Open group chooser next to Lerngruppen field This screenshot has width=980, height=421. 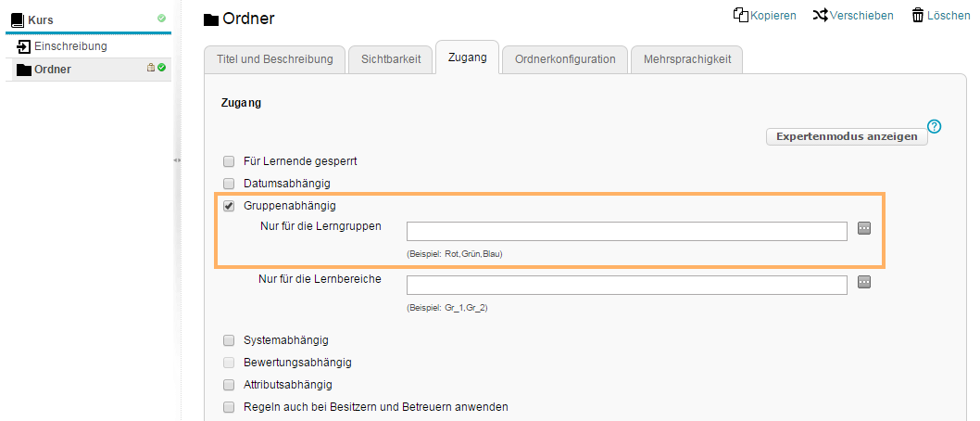click(864, 228)
